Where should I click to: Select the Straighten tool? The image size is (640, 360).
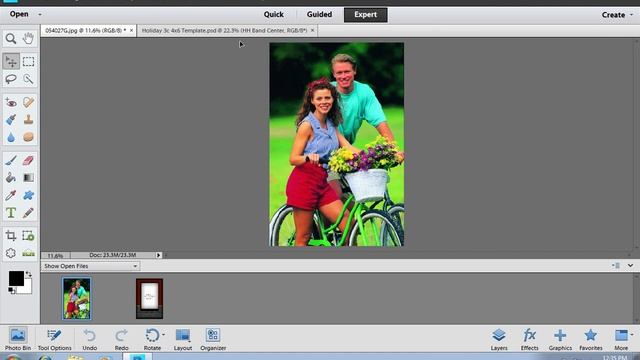(28, 253)
